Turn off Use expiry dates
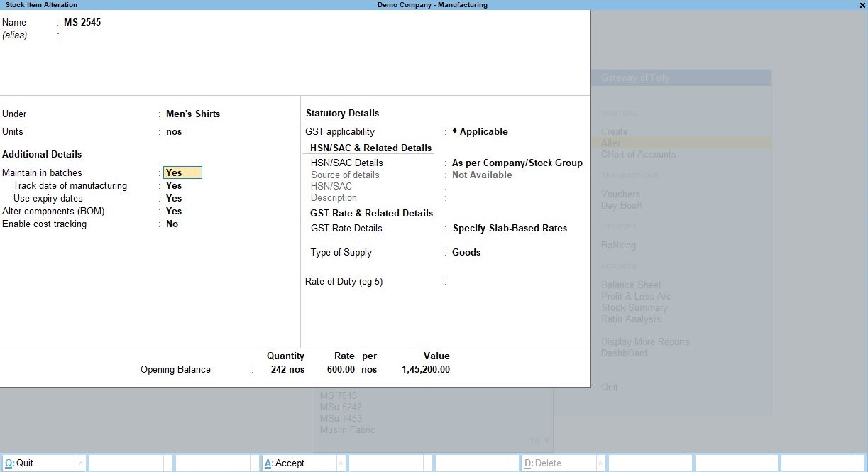 [172, 198]
